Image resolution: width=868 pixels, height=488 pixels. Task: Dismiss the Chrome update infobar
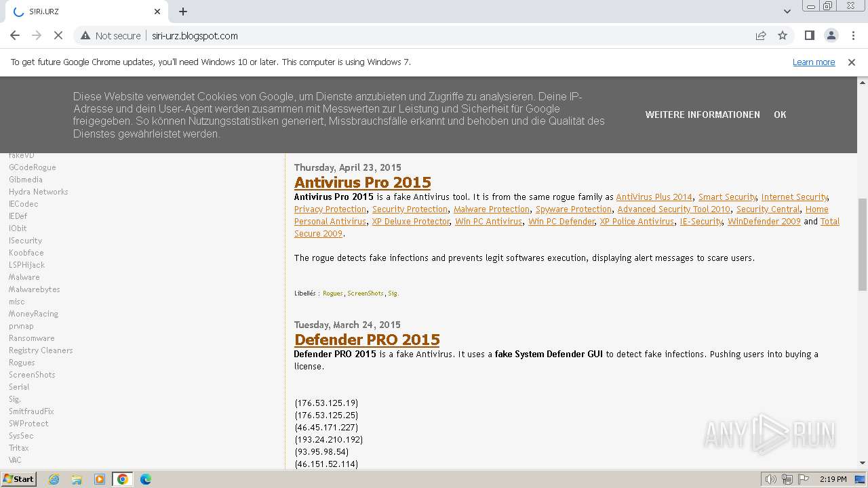pyautogui.click(x=852, y=62)
